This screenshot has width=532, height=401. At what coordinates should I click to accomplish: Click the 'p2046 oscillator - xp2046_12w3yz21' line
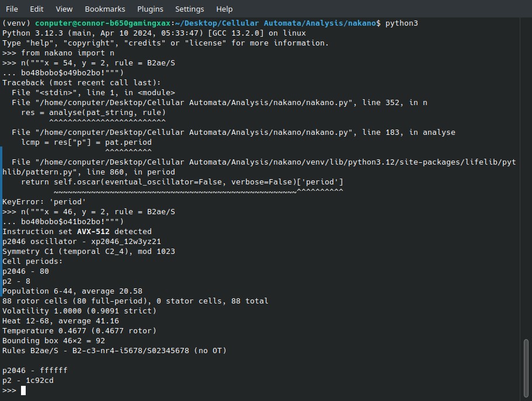point(81,242)
